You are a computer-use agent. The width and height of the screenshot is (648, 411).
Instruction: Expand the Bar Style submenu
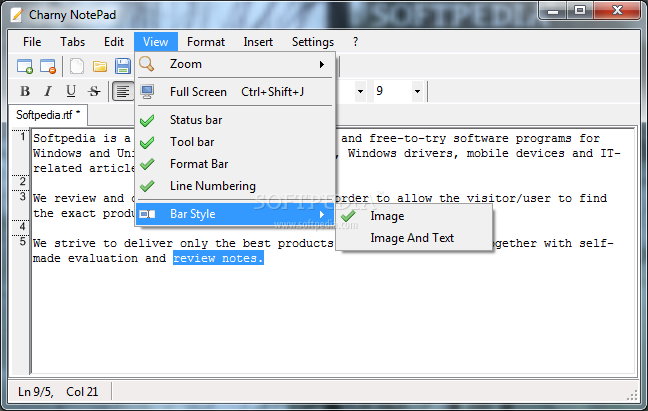point(235,214)
